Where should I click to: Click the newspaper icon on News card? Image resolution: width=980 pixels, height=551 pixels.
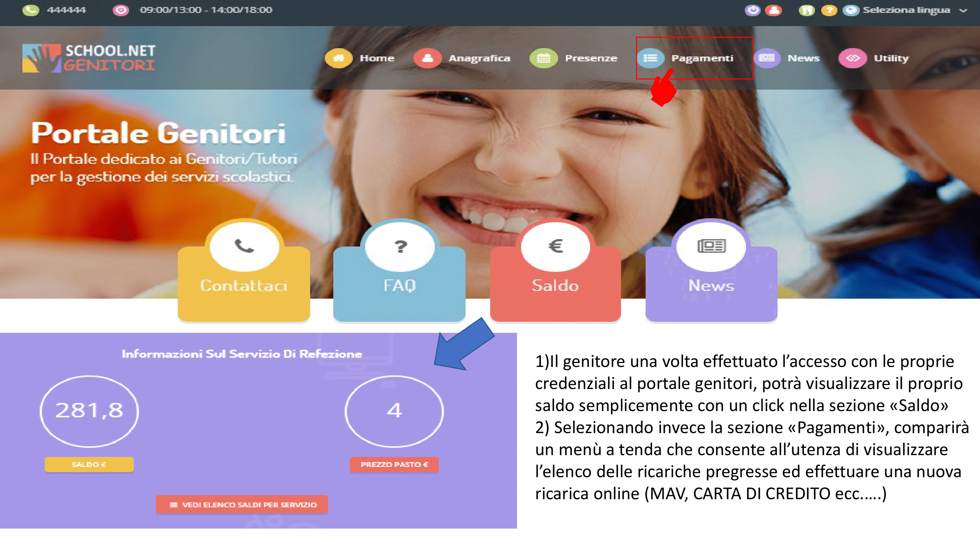(x=711, y=246)
